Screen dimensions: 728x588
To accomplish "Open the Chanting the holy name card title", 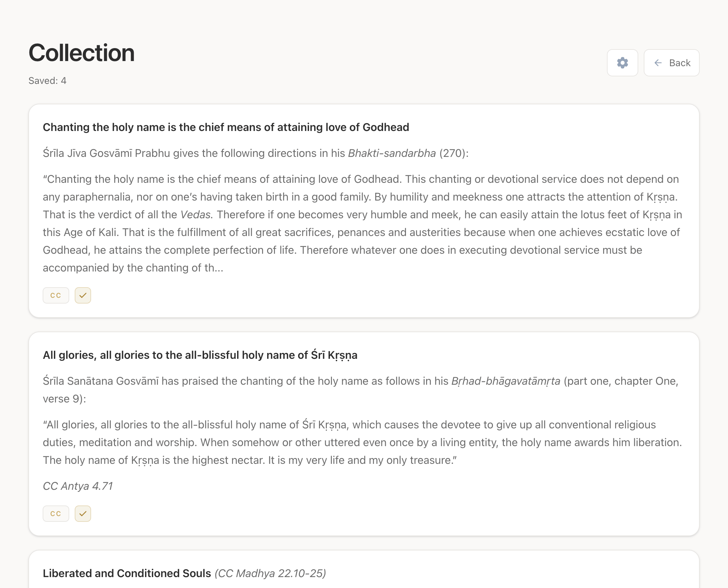I will pos(226,127).
